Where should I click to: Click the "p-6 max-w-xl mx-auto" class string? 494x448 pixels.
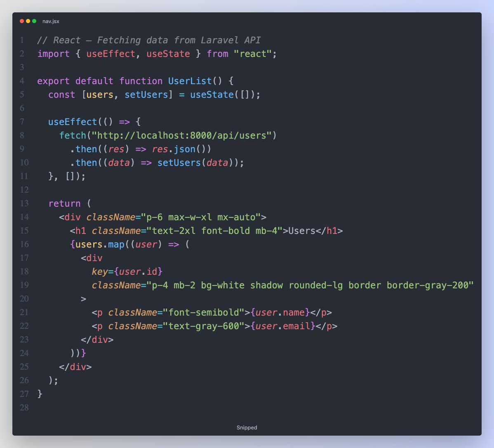pos(201,217)
